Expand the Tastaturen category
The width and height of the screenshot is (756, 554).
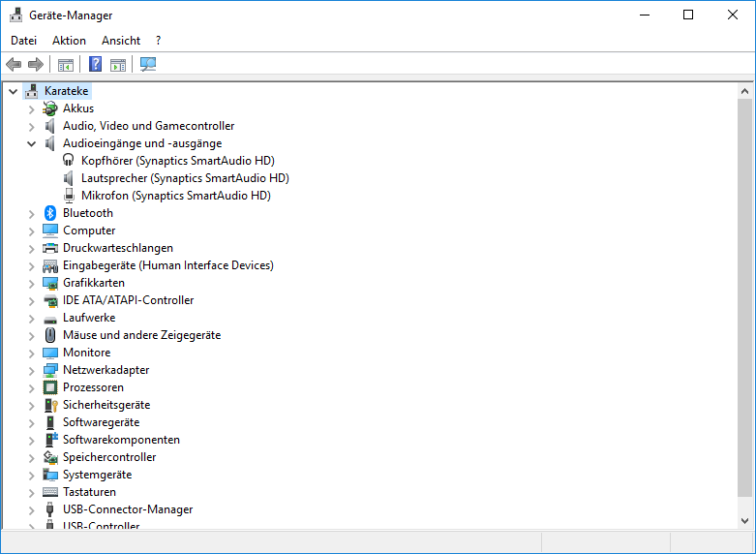coord(31,493)
